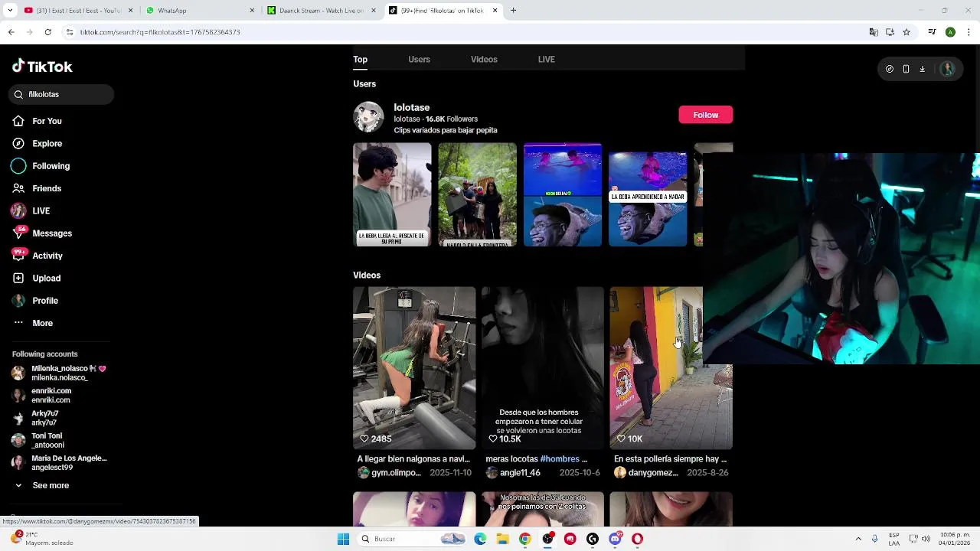Switch to the Users results tab
The image size is (980, 551).
(419, 59)
